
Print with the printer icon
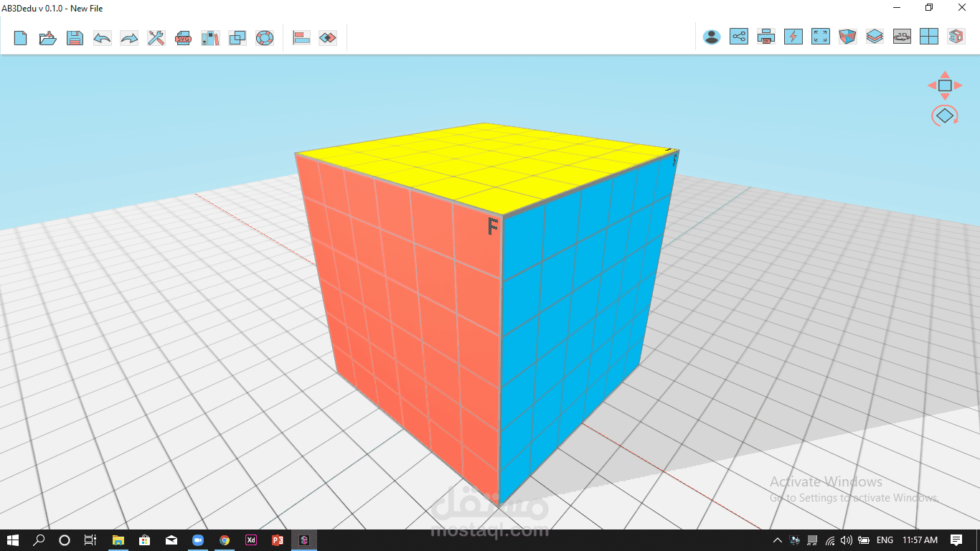[766, 37]
